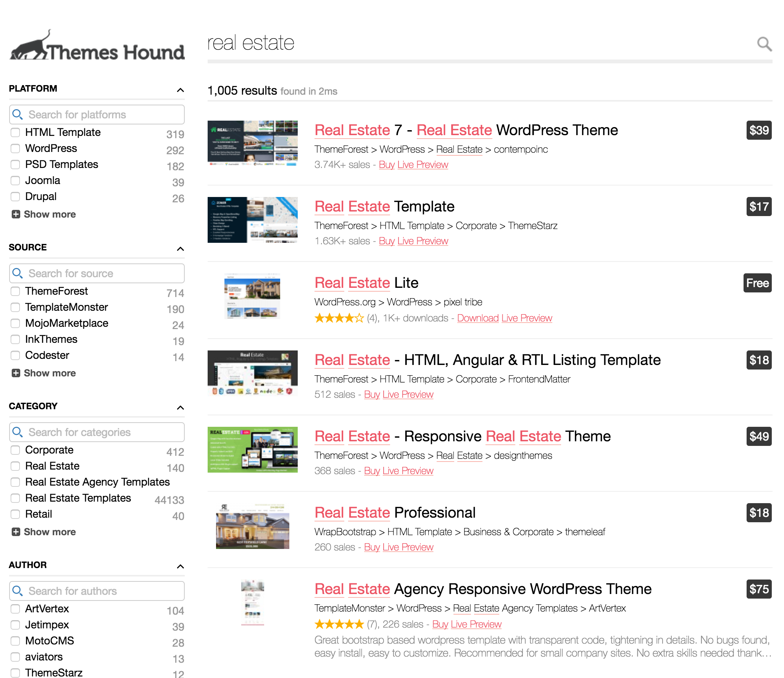Screen dimensions: 784x678
Task: Click the plus icon beside Show more sources
Action: pyautogui.click(x=16, y=373)
